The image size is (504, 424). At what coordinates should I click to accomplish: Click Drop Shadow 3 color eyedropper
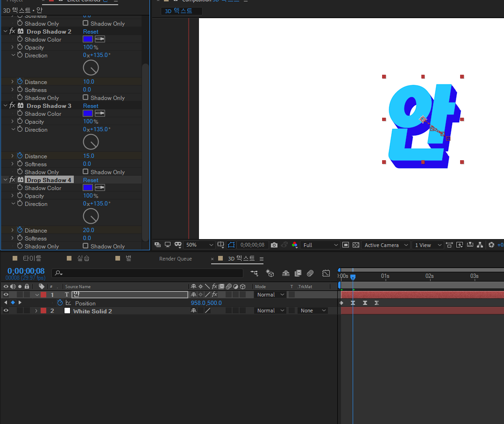click(99, 113)
